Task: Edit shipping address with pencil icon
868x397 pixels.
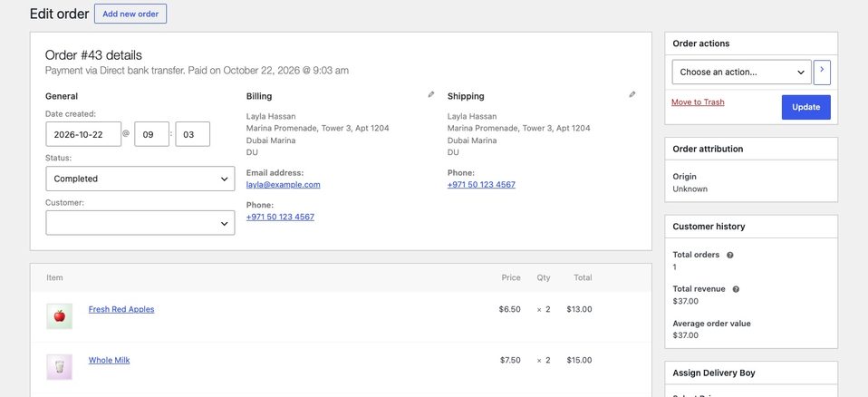Action: (632, 94)
